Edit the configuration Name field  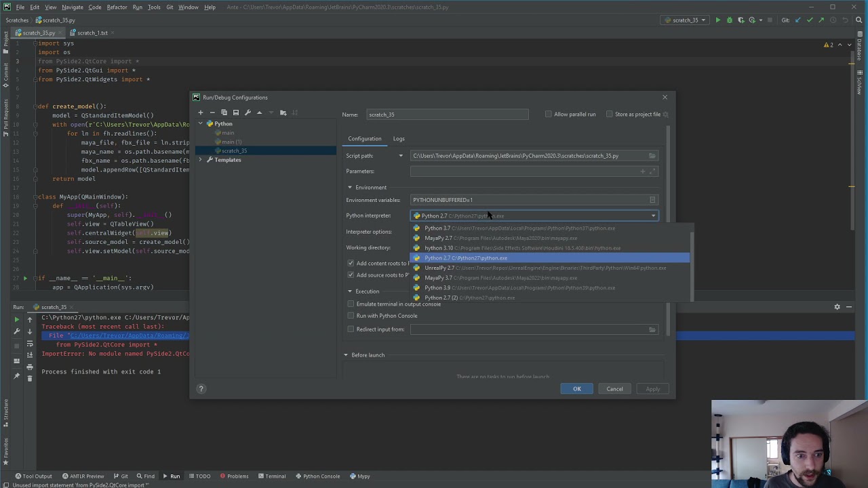point(448,115)
